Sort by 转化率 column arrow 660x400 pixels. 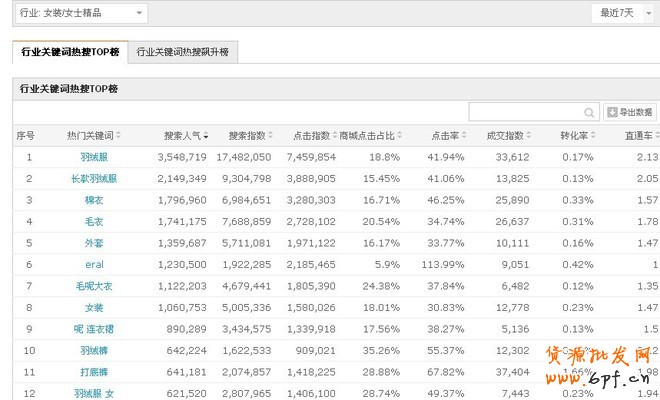click(x=592, y=136)
